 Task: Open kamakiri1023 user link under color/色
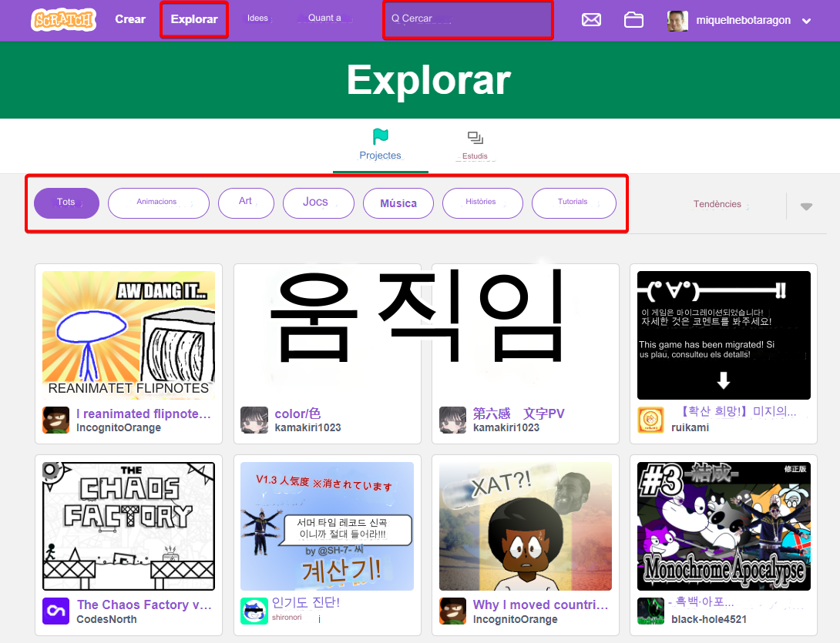(307, 427)
